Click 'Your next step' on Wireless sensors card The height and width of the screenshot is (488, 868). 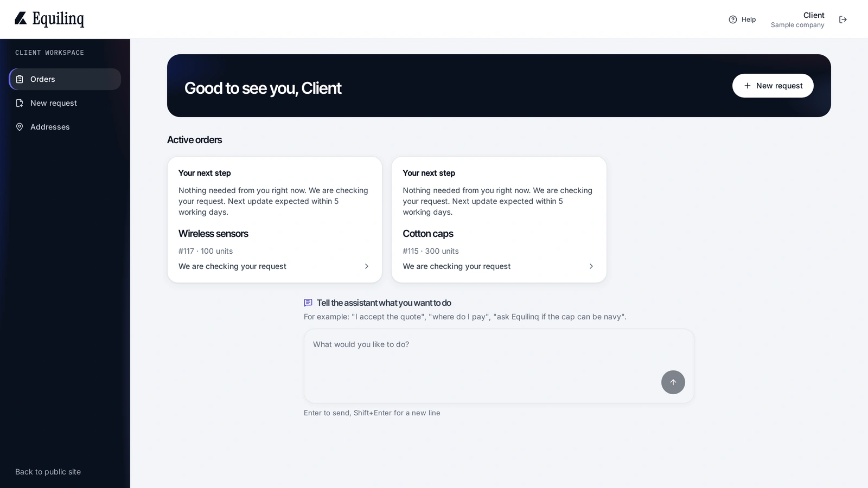click(x=205, y=173)
